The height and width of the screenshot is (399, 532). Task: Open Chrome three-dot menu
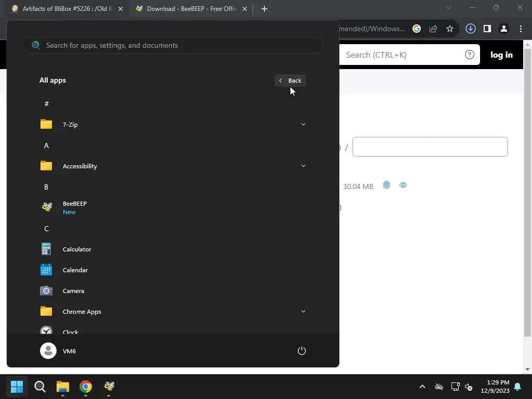click(x=521, y=29)
